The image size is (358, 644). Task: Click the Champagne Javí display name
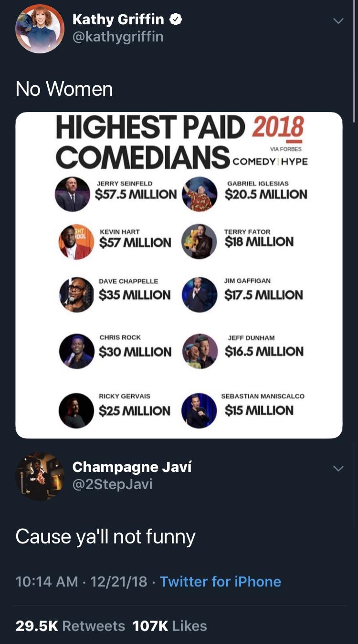[132, 467]
